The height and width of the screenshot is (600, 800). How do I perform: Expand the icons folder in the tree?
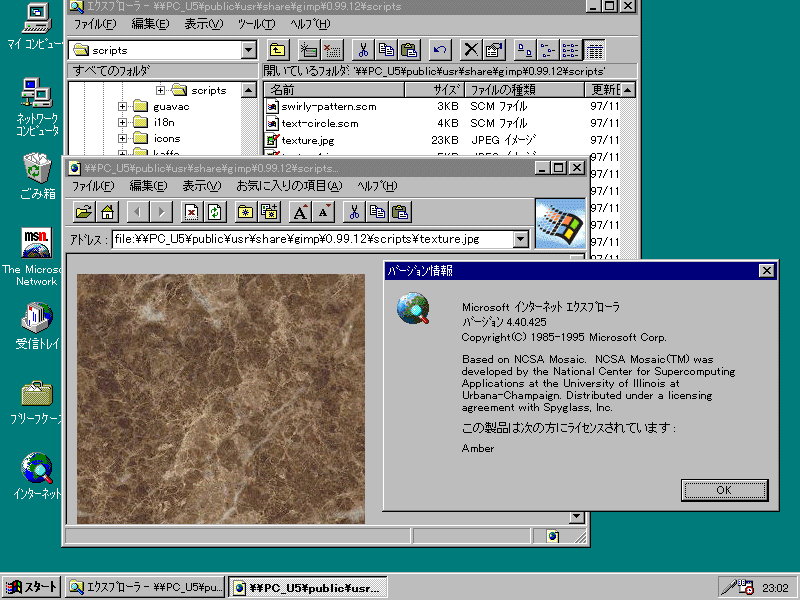pos(122,138)
